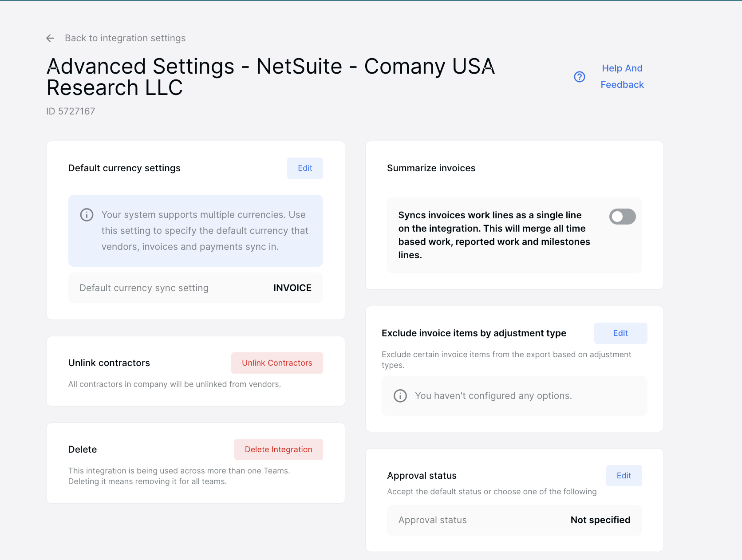Select the Default currency sync setting label
Image resolution: width=742 pixels, height=560 pixels.
[x=144, y=288]
